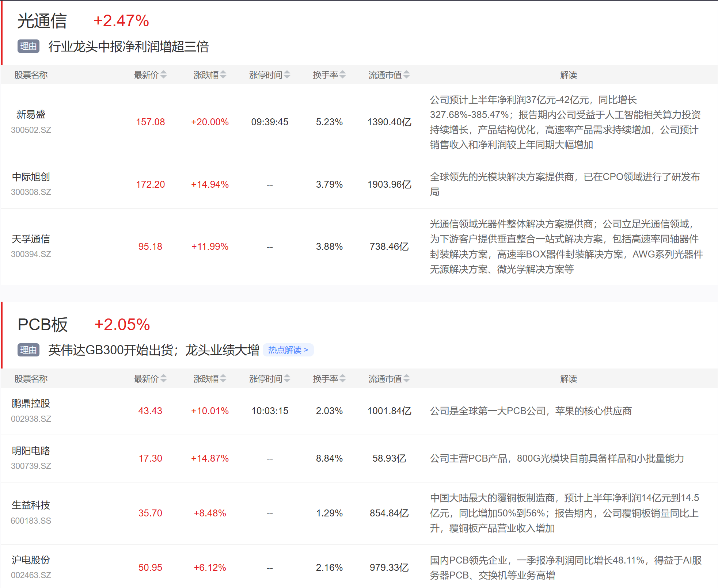This screenshot has height=588, width=718.
Task: Click headline 行业龙头中报净利润增超三倍
Action: click(129, 46)
